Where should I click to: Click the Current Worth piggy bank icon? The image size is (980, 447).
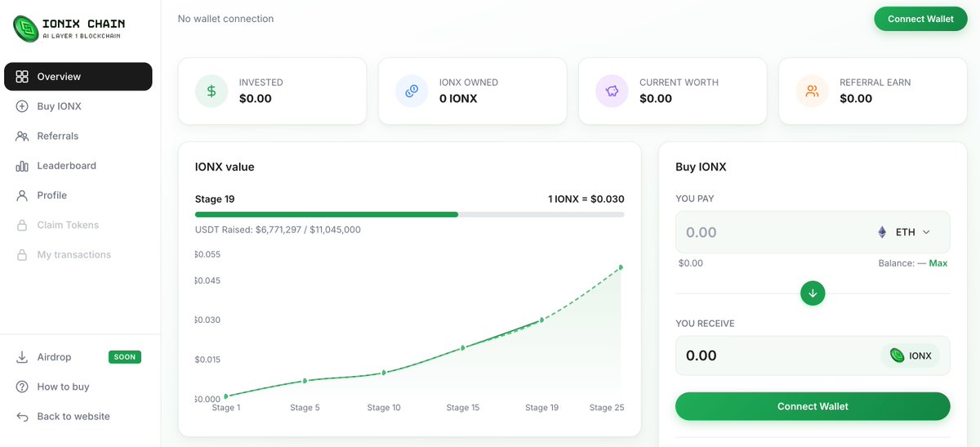tap(612, 91)
